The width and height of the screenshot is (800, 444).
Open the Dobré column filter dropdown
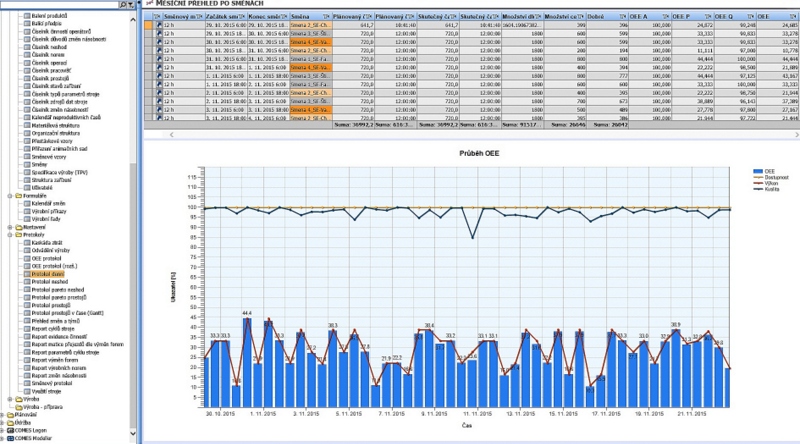pyautogui.click(x=622, y=17)
